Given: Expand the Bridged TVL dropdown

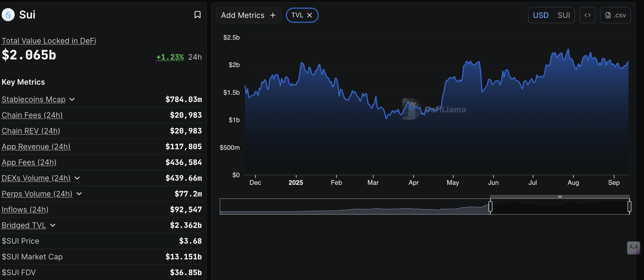Looking at the screenshot, I should [53, 225].
